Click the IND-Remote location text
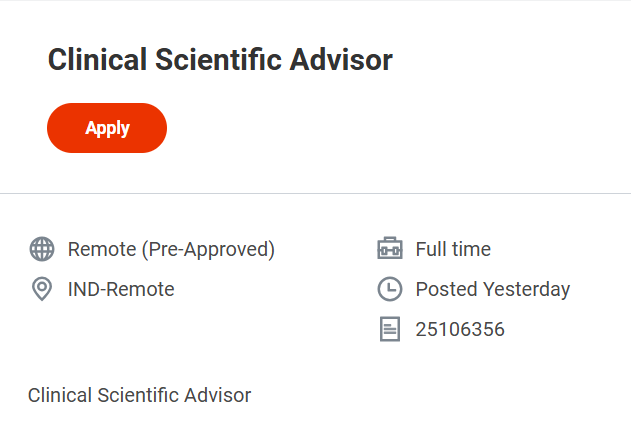 click(121, 290)
